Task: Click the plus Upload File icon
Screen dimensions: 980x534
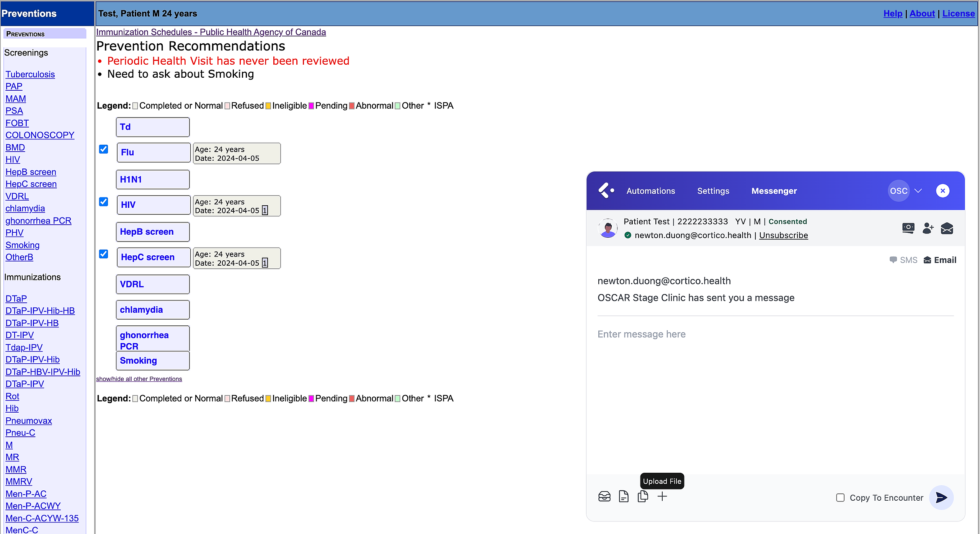Action: pos(662,496)
